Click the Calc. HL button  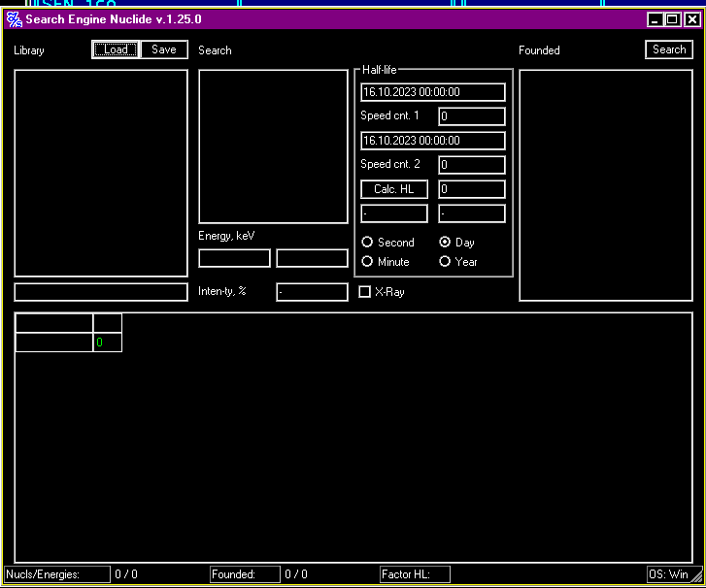[393, 189]
